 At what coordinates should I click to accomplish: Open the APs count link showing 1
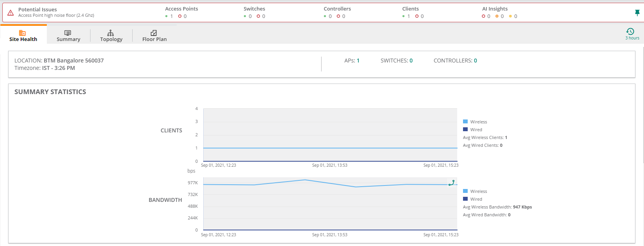(358, 61)
